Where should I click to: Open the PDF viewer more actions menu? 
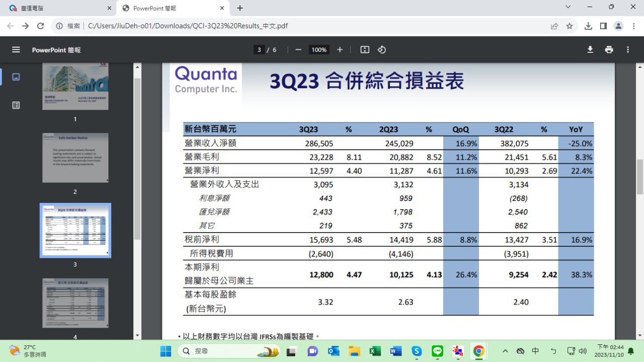[x=628, y=50]
